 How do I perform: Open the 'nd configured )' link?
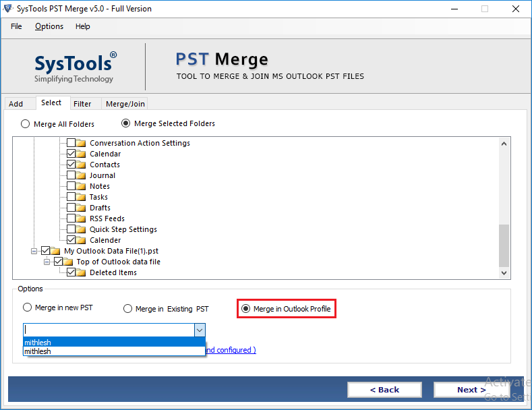pos(231,350)
